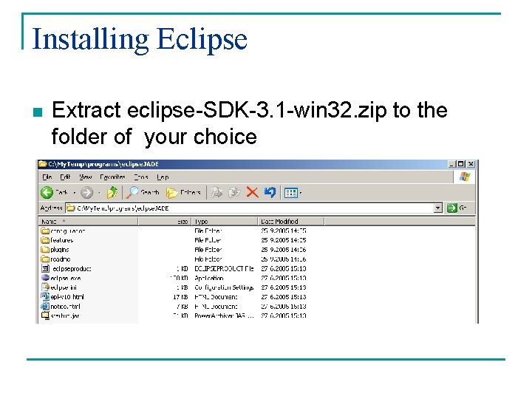Go up one folder level
This screenshot has height=399, width=532.
(112, 192)
